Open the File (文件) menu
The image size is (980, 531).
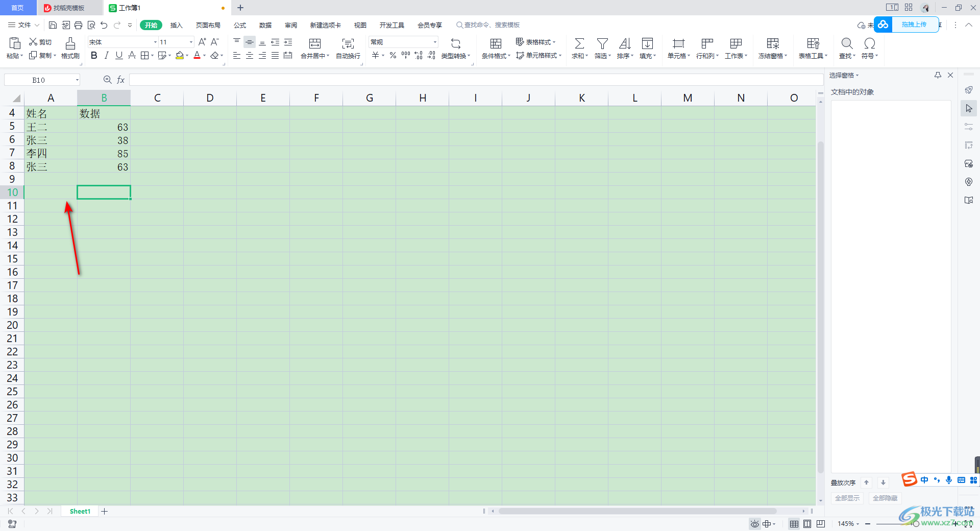23,25
